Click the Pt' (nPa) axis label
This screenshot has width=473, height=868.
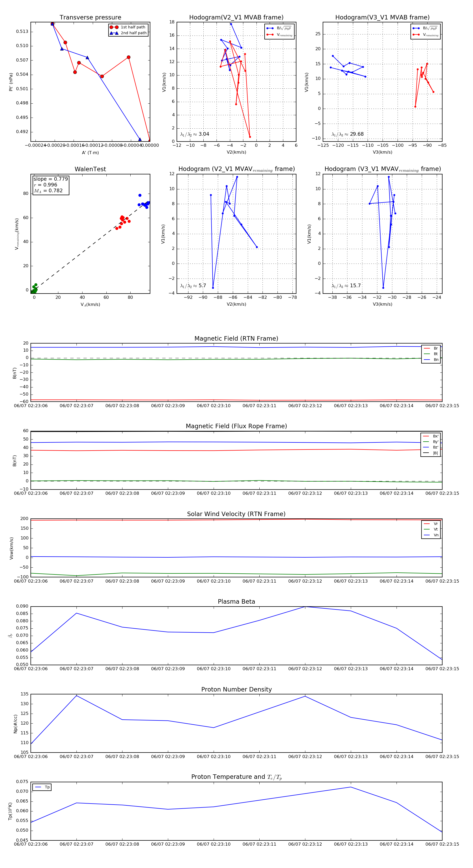coord(11,82)
